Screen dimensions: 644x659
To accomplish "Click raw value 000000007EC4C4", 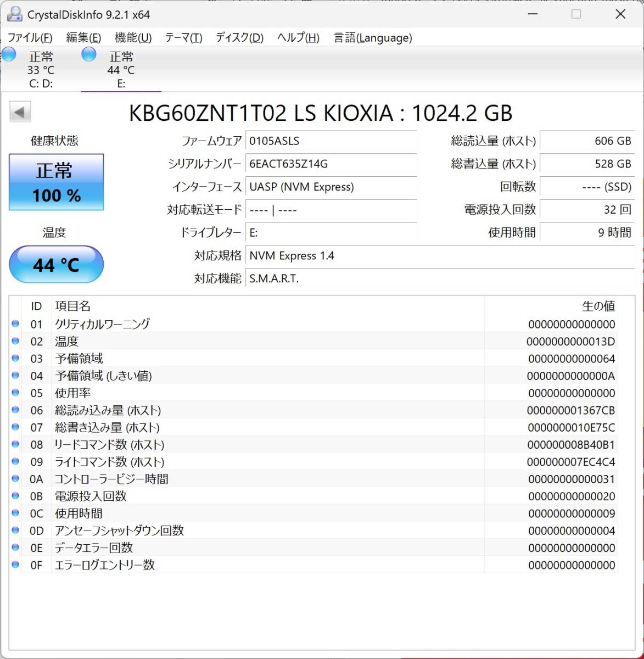I will pyautogui.click(x=571, y=462).
